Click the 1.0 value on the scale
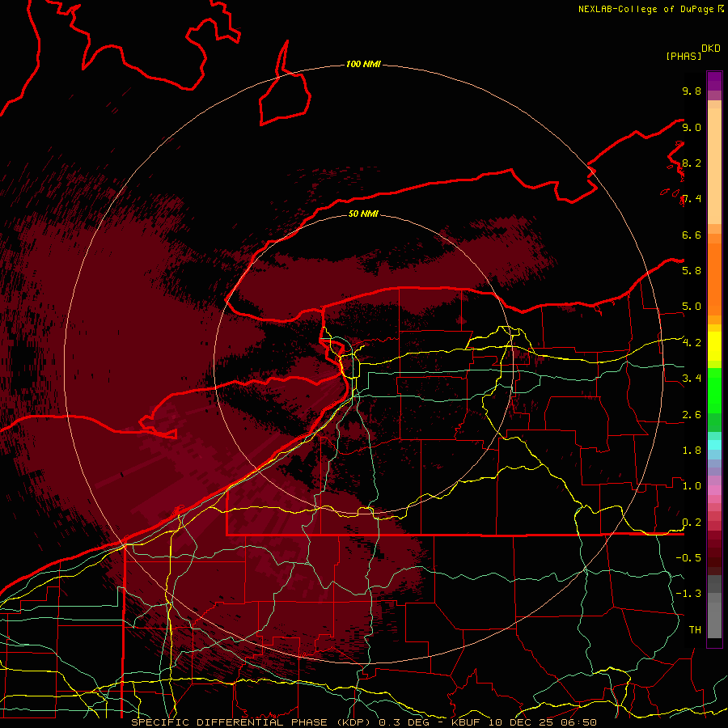The width and height of the screenshot is (728, 728). [x=692, y=485]
